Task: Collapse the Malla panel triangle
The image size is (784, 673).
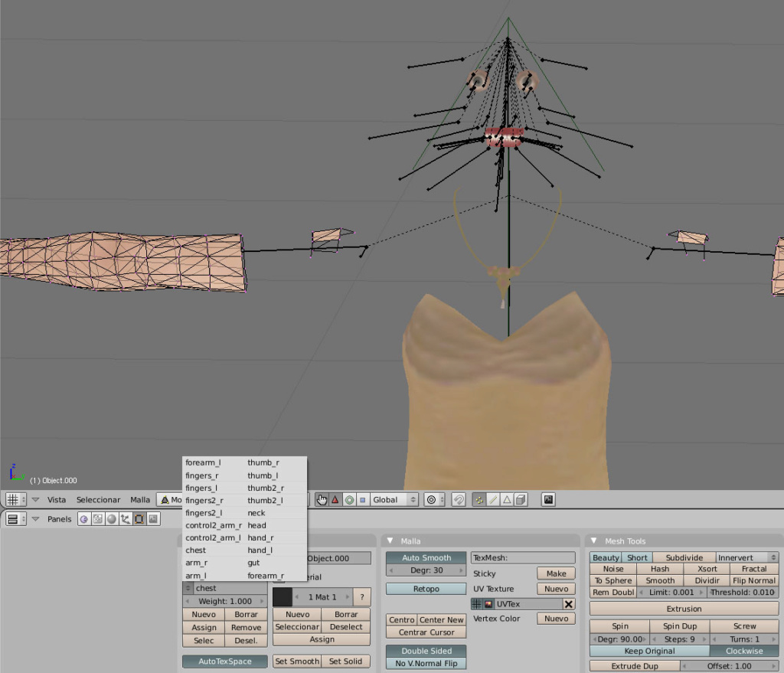Action: click(390, 541)
